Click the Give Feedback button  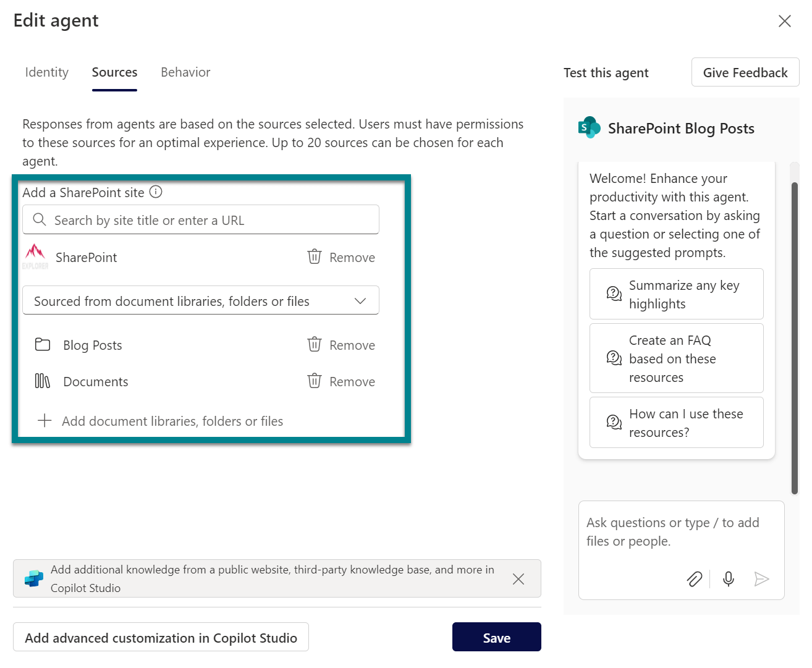[745, 72]
